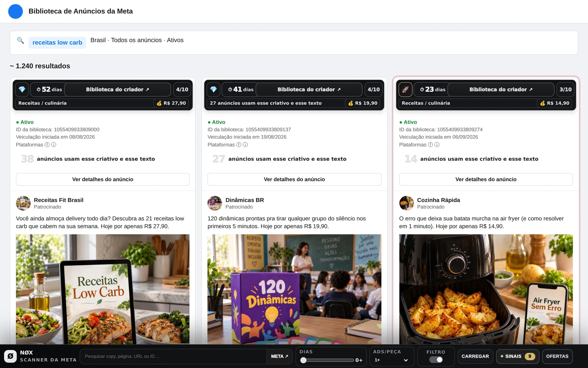The width and height of the screenshot is (588, 368).
Task: Open the SINAIS panel with 9 badge
Action: [518, 356]
